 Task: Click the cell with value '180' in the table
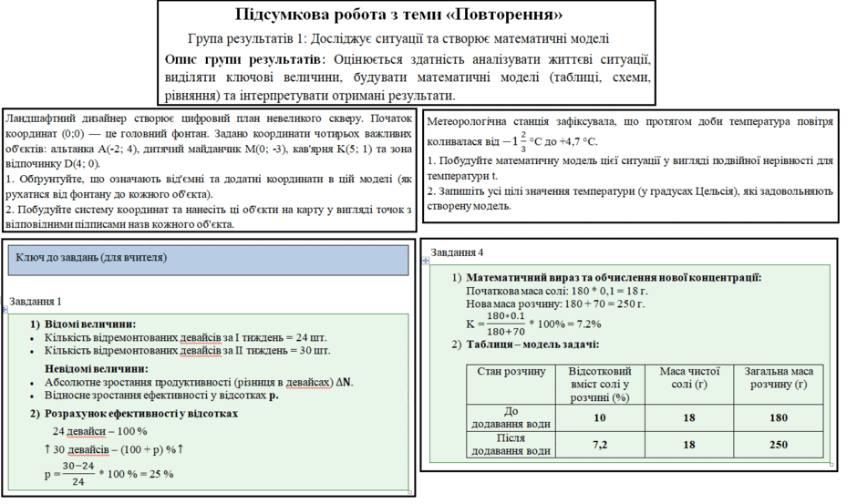tap(779, 417)
